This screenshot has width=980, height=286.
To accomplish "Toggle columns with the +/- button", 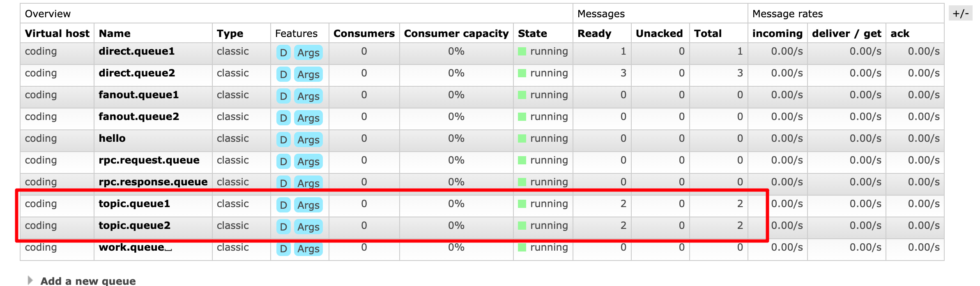I will coord(960,14).
